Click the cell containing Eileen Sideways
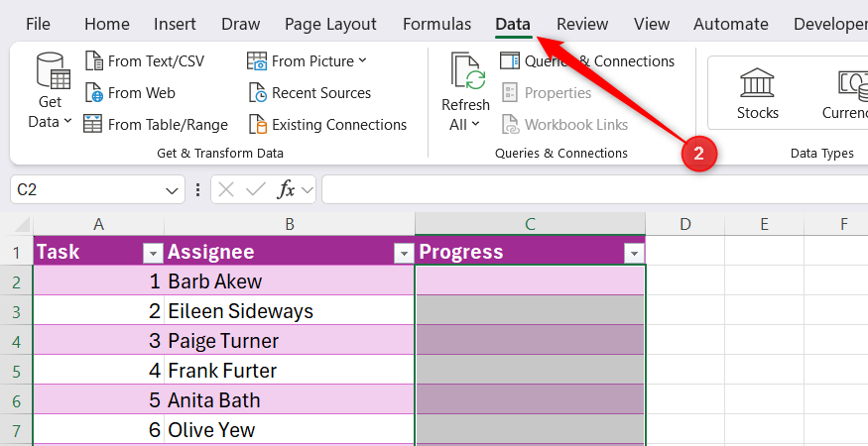This screenshot has height=446, width=868. (290, 311)
